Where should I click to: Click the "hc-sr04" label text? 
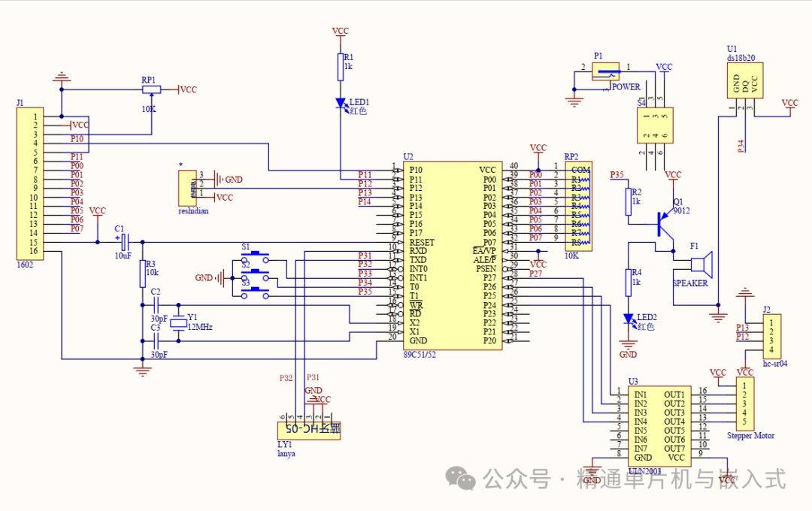(x=775, y=364)
